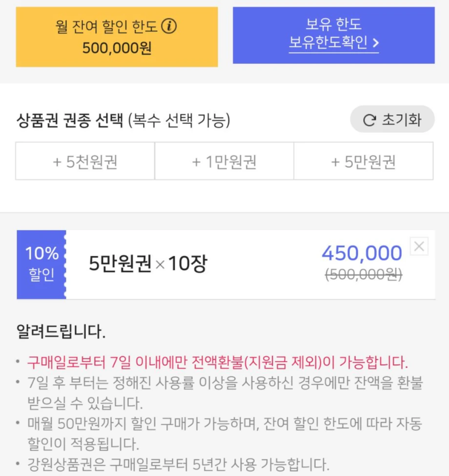
Task: Tap the 450,000 discounted price
Action: tap(362, 253)
